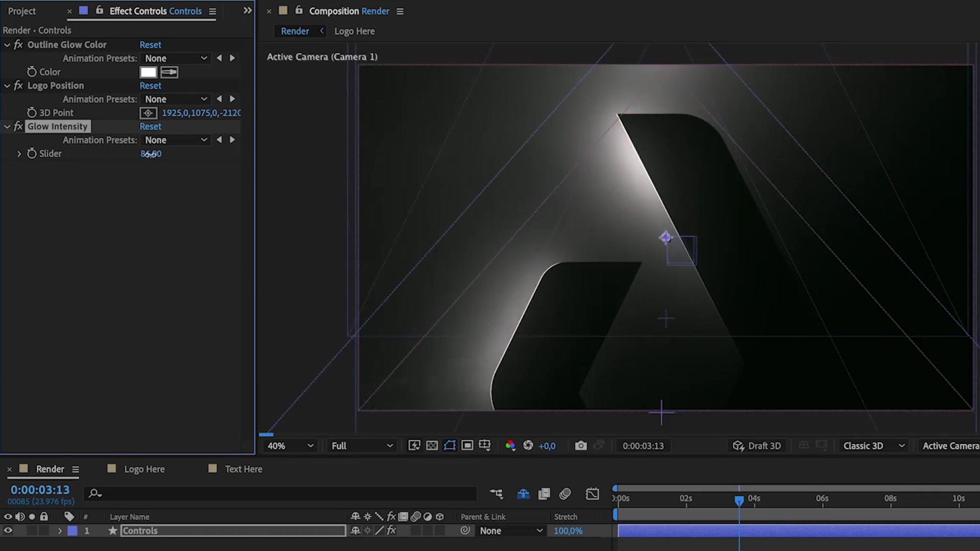
Task: Toggle the transparency grid
Action: pyautogui.click(x=432, y=445)
